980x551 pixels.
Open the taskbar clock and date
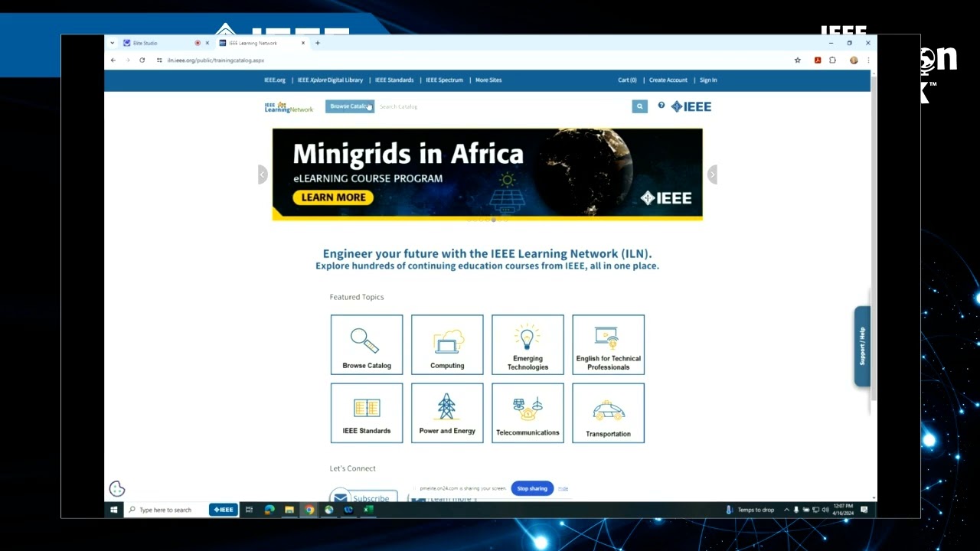(844, 510)
